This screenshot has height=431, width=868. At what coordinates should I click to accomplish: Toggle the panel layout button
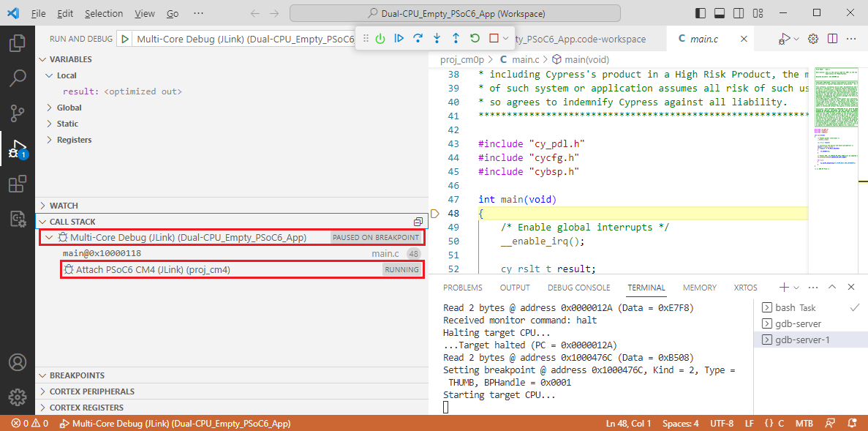click(720, 12)
